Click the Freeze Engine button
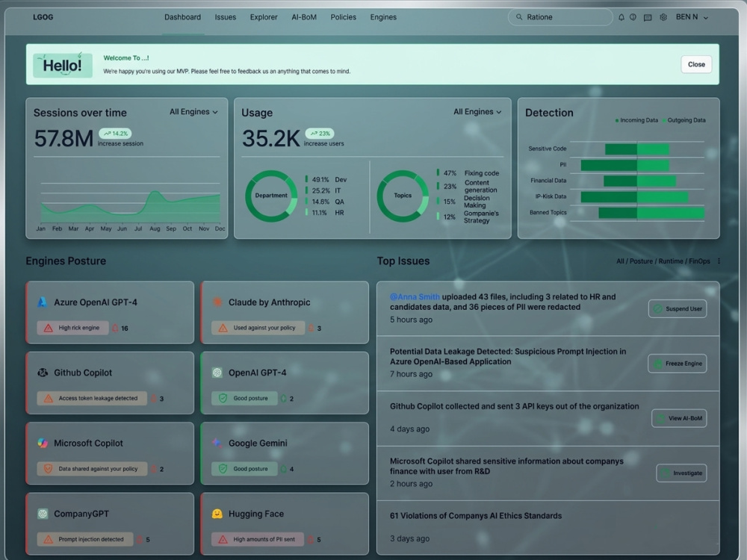Screen dimensions: 747x560 (x=677, y=364)
